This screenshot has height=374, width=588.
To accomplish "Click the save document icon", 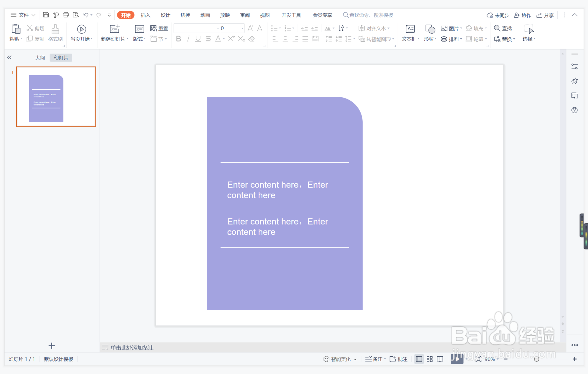I will point(46,15).
